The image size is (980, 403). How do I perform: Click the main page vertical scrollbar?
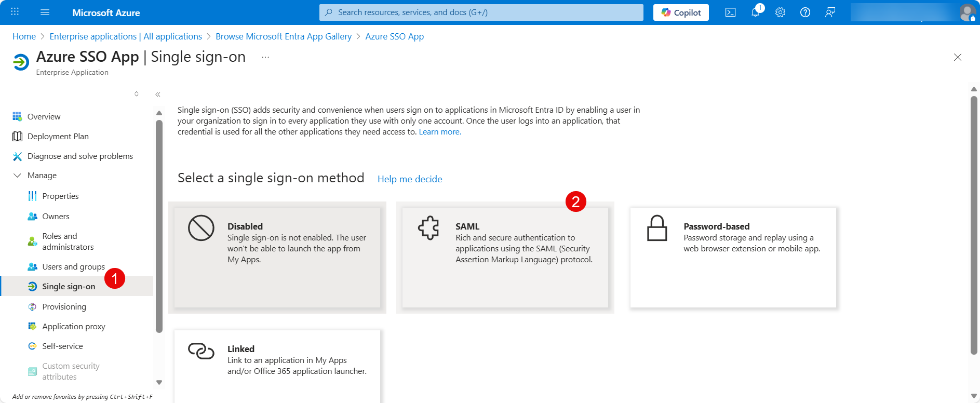974,225
